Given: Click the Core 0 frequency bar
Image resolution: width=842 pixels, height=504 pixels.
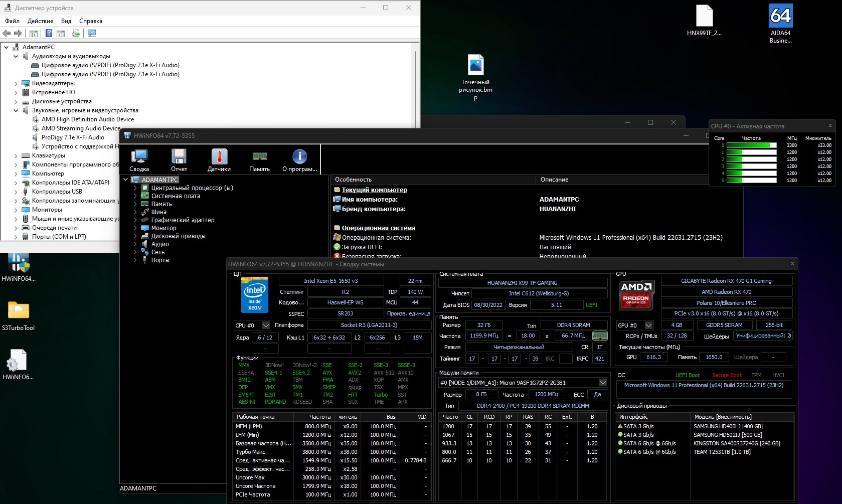Looking at the screenshot, I should point(751,145).
